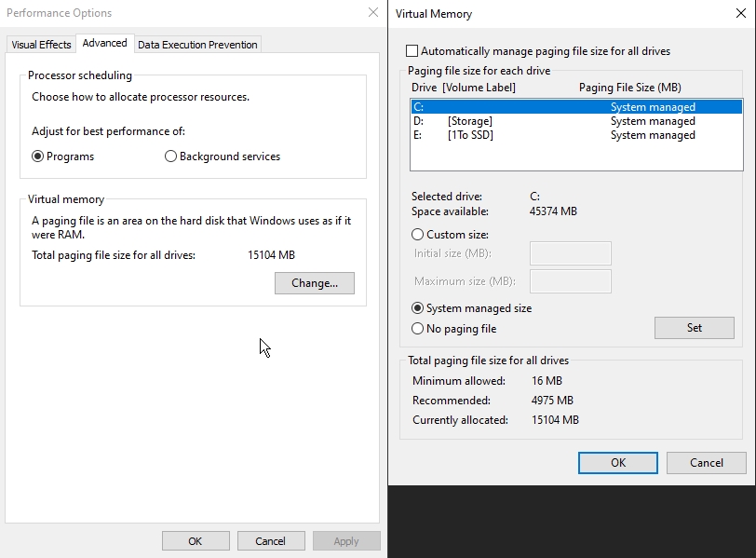Close the Virtual Memory dialog
The height and width of the screenshot is (558, 756).
click(x=737, y=13)
